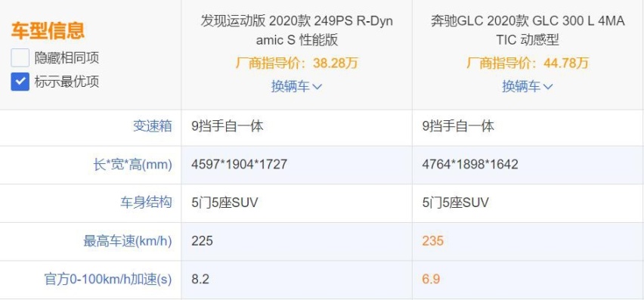Click the 发现运动版 2020款 car title

[x=296, y=30]
